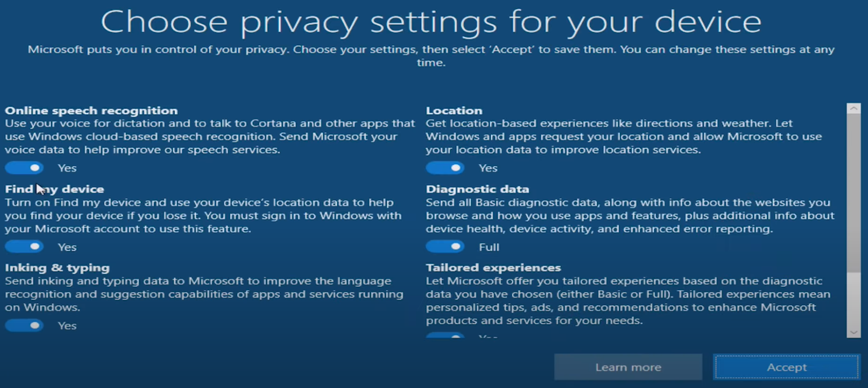Image resolution: width=868 pixels, height=388 pixels.
Task: Click 'Yes' label under Online speech recognition
Action: click(67, 168)
